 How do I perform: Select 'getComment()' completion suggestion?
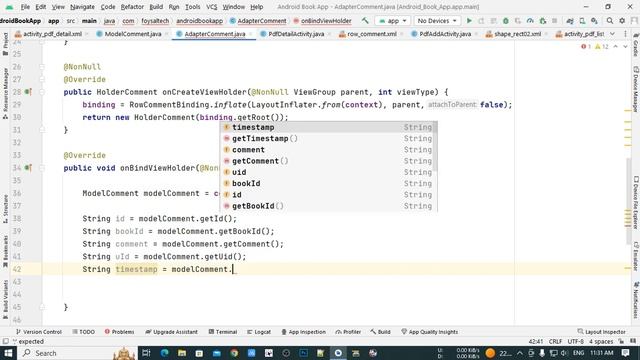click(x=328, y=161)
